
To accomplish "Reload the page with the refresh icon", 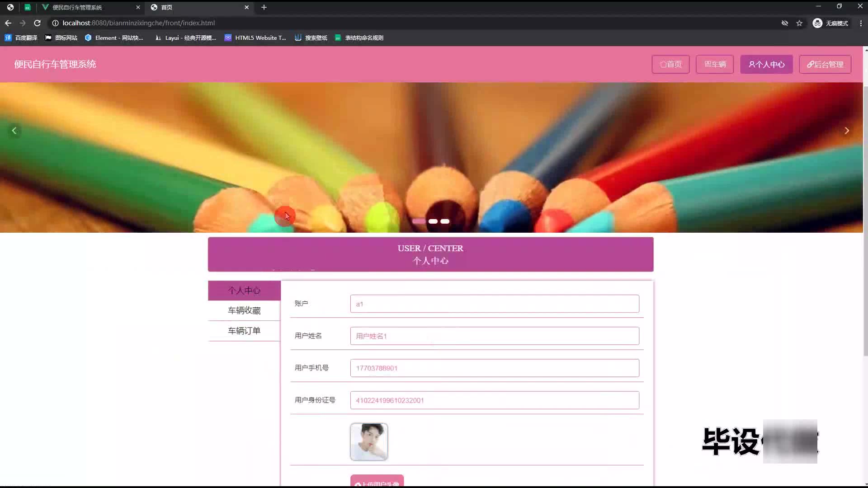I will [x=38, y=23].
